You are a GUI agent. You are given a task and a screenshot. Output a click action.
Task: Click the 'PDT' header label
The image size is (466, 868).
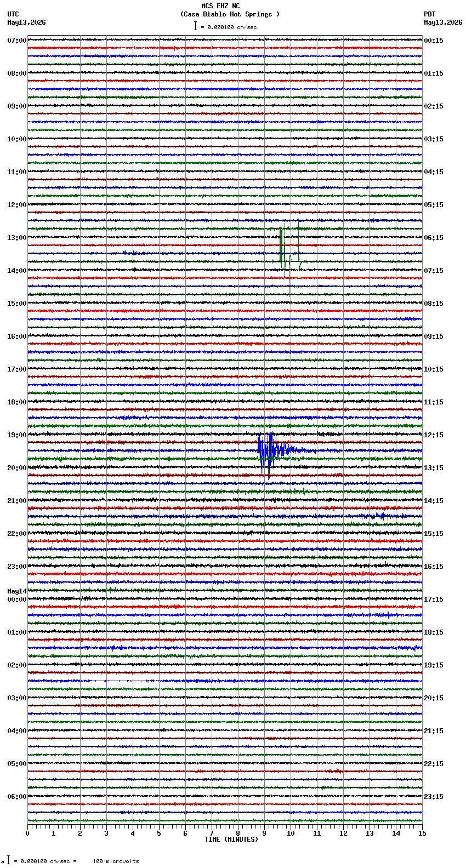click(430, 14)
